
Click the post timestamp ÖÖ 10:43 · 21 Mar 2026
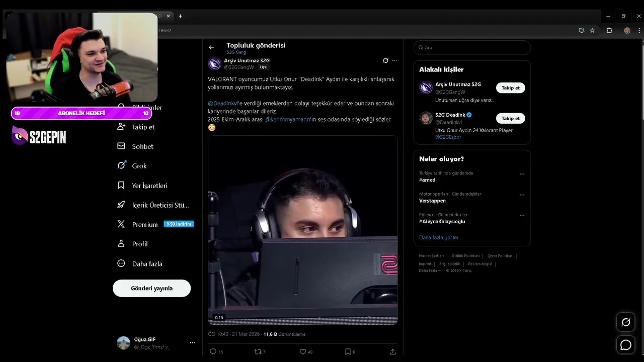click(x=233, y=334)
